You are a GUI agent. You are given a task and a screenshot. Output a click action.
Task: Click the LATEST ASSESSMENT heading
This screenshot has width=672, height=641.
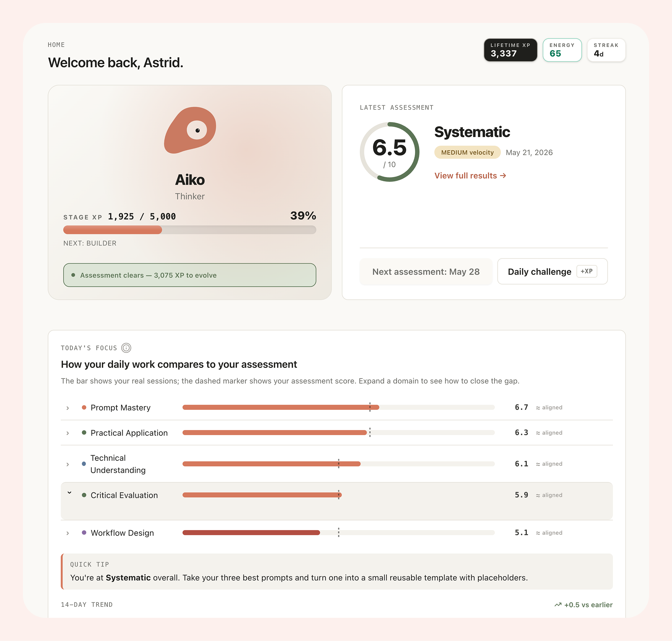coord(396,108)
